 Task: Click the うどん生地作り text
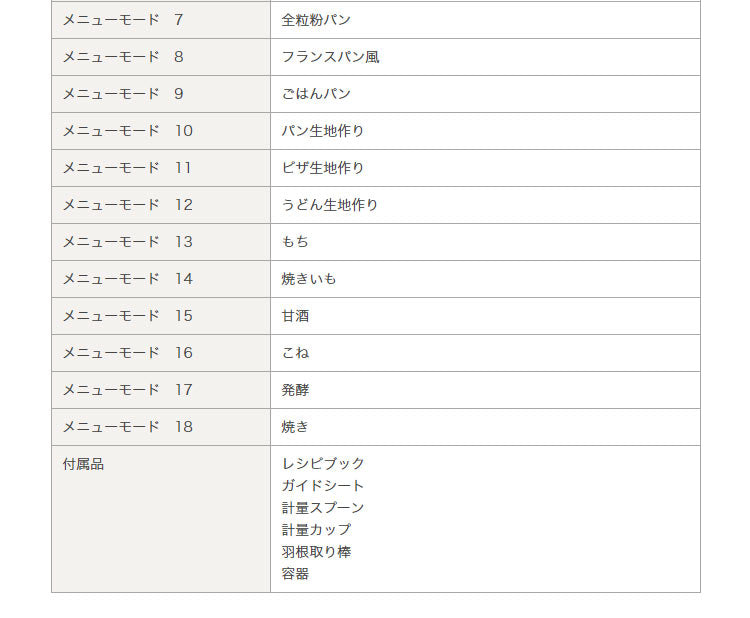(x=330, y=205)
